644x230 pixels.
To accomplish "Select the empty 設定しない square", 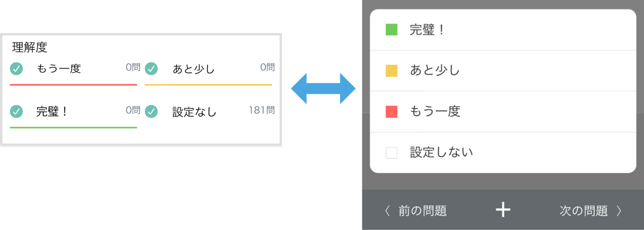I will [392, 153].
